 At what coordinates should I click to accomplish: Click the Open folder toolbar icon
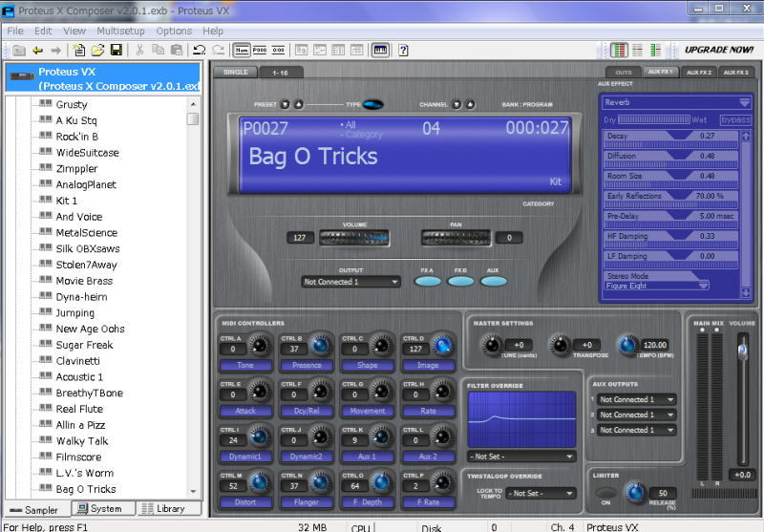tap(97, 50)
